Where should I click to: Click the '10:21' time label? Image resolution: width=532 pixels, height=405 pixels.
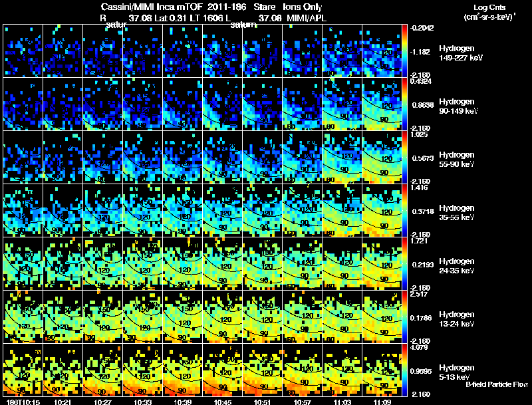pos(63,402)
